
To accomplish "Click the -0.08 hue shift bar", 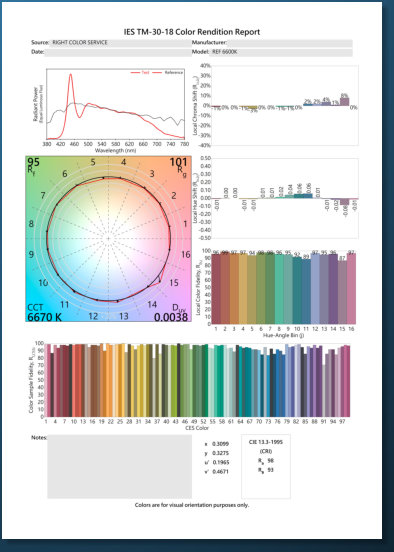I will pyautogui.click(x=345, y=201).
